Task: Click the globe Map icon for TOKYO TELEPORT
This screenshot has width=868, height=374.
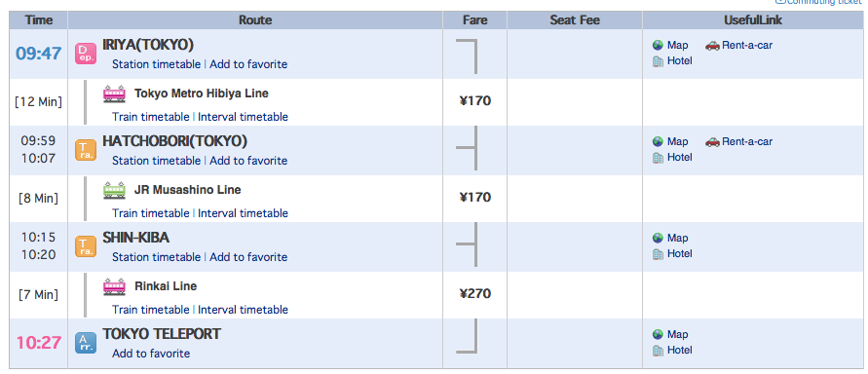Action: click(x=658, y=334)
